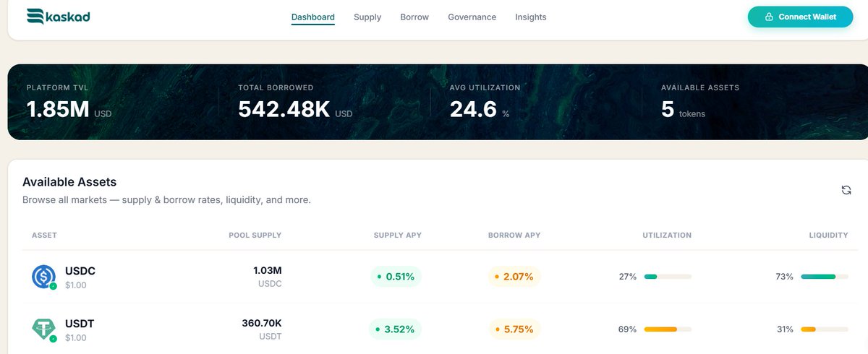The image size is (868, 354).
Task: Click the Available Assets section heading
Action: 69,182
